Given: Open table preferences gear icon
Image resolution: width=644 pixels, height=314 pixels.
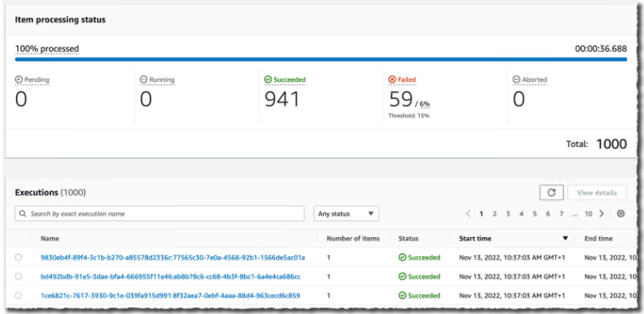Looking at the screenshot, I should 621,214.
